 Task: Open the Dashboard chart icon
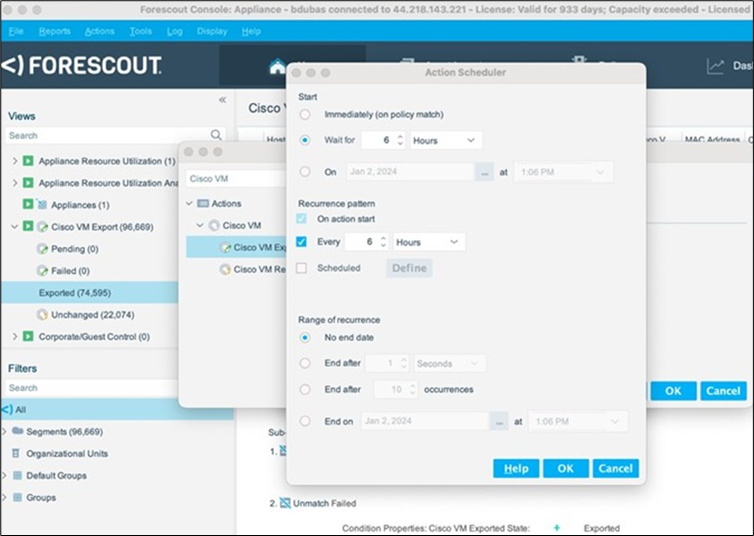(x=715, y=66)
